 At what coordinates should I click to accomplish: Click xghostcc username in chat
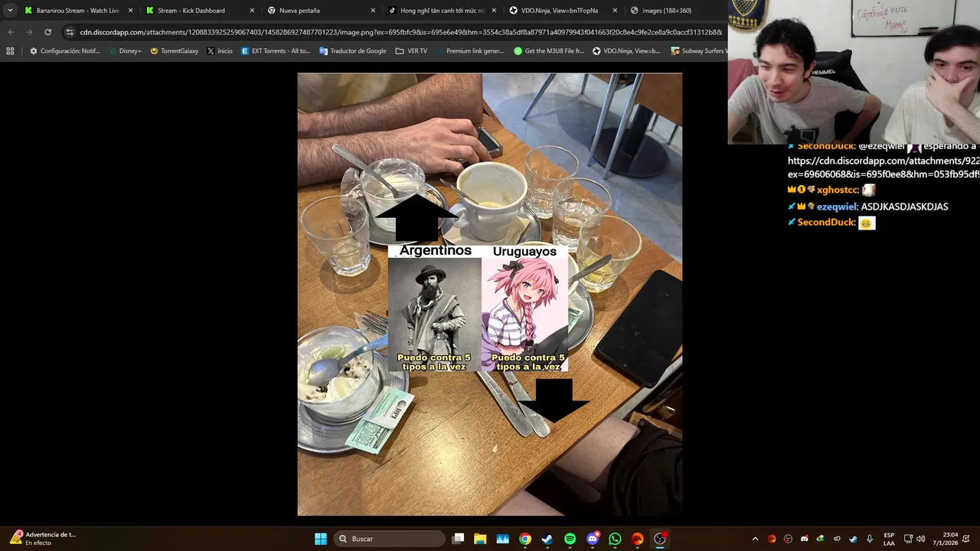click(x=836, y=190)
